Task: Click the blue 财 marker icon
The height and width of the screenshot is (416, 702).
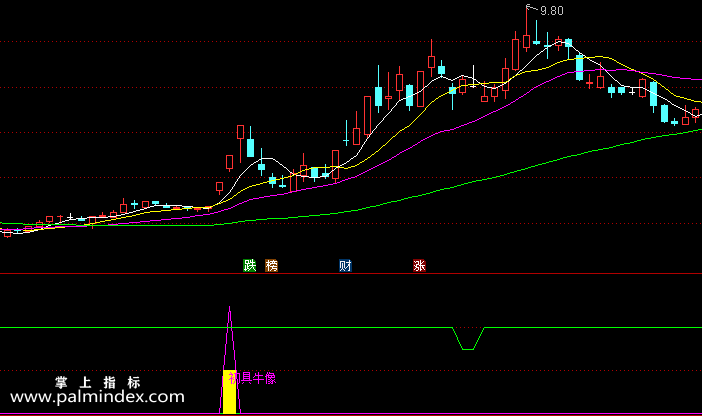Action: [x=345, y=266]
